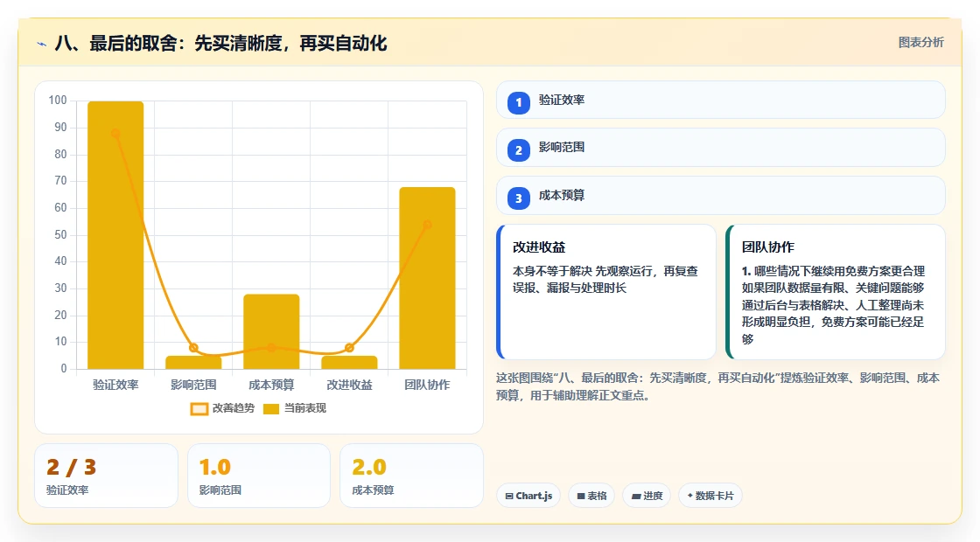Open the 影响范围 list item
The image size is (980, 542).
pos(721,148)
